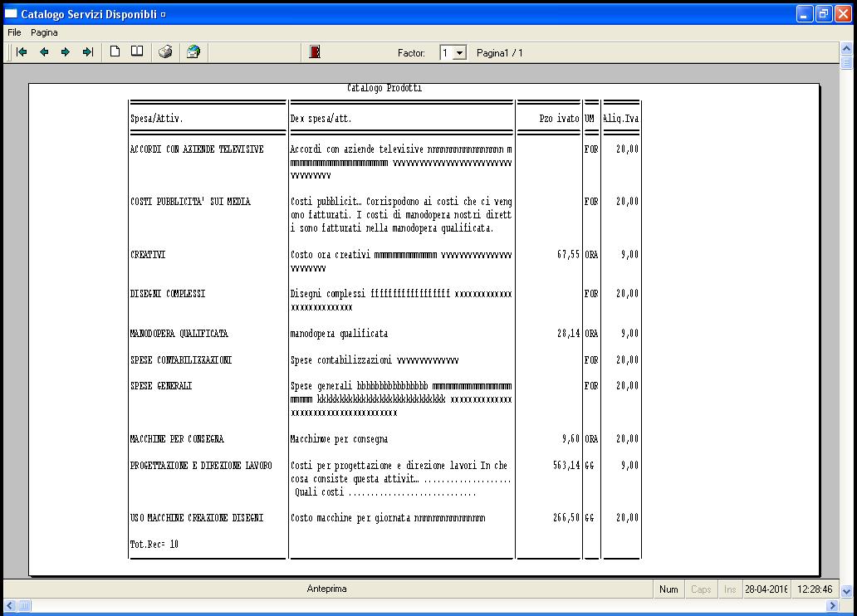Click the date 28-04-2016 in status bar
The height and width of the screenshot is (616, 857).
(766, 589)
